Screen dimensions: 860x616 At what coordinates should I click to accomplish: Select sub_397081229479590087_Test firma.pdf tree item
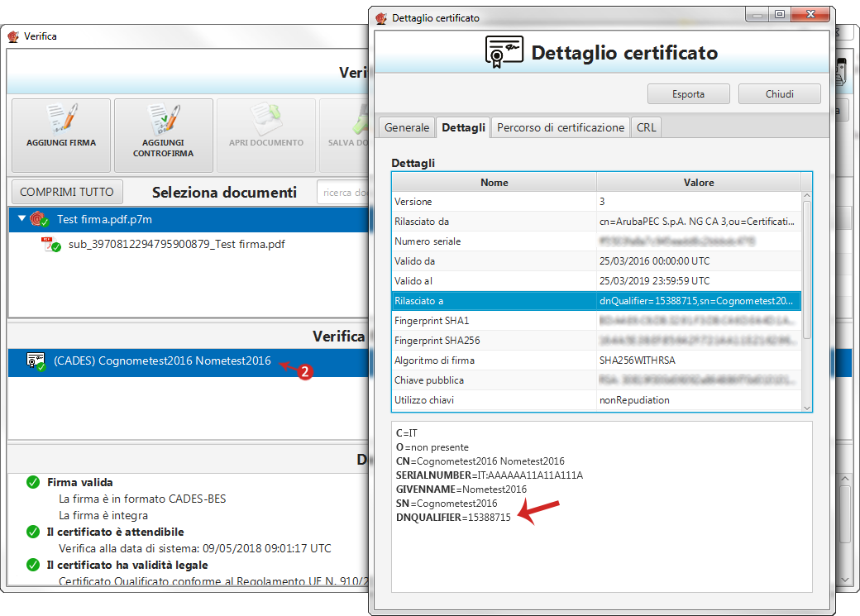point(177,244)
